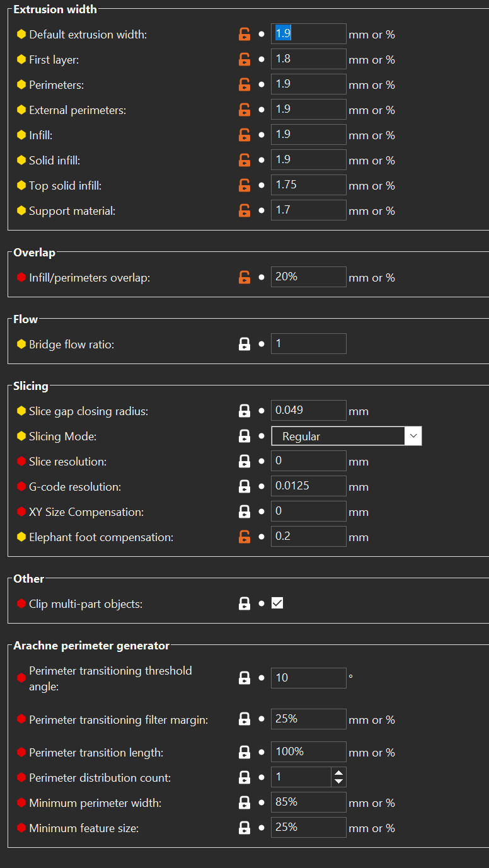Open the Slicing Mode dropdown
Image resolution: width=489 pixels, height=868 pixels.
tap(413, 435)
